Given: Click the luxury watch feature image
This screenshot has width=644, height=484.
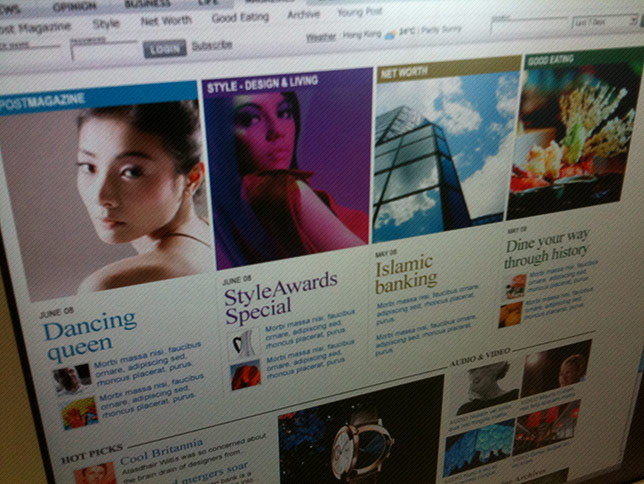Looking at the screenshot, I should pos(358,432).
